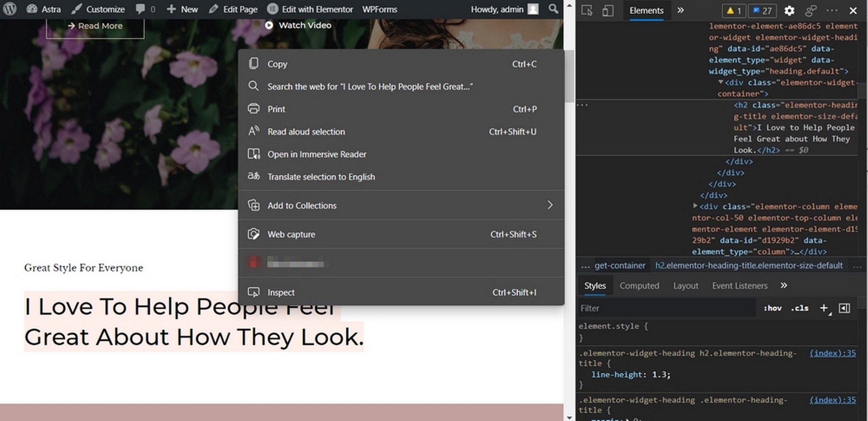Screen dimensions: 868x421
Task: Open the WordPress logo menu
Action: (x=10, y=9)
